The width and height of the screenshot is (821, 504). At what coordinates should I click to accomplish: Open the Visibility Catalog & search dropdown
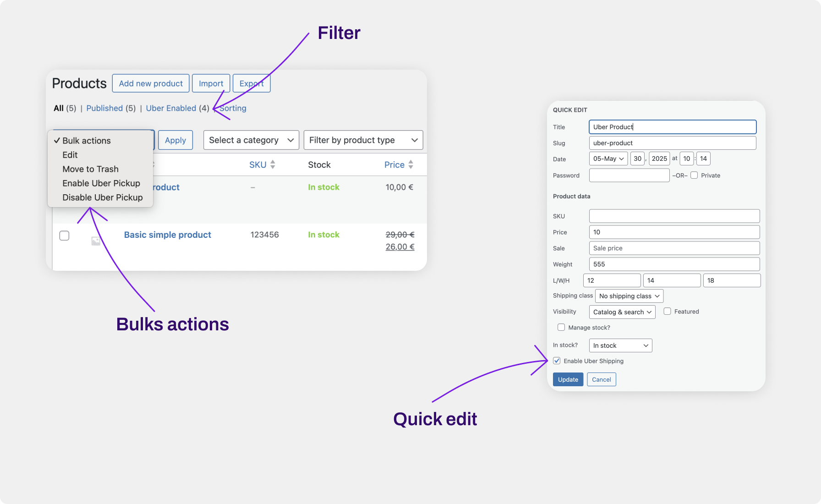(622, 312)
